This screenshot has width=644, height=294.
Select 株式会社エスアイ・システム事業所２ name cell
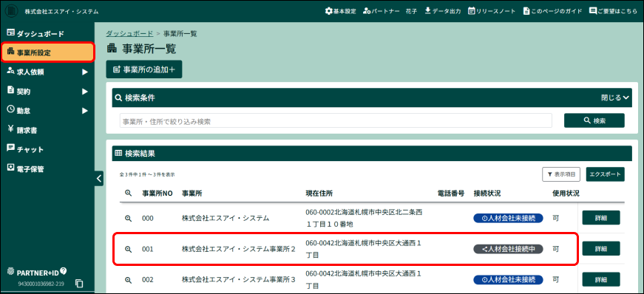pyautogui.click(x=239, y=249)
